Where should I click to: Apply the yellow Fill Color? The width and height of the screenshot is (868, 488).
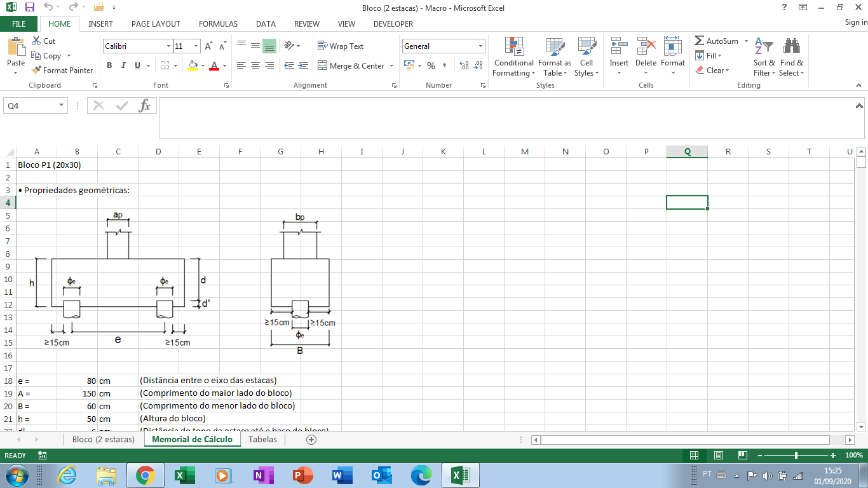(x=193, y=65)
